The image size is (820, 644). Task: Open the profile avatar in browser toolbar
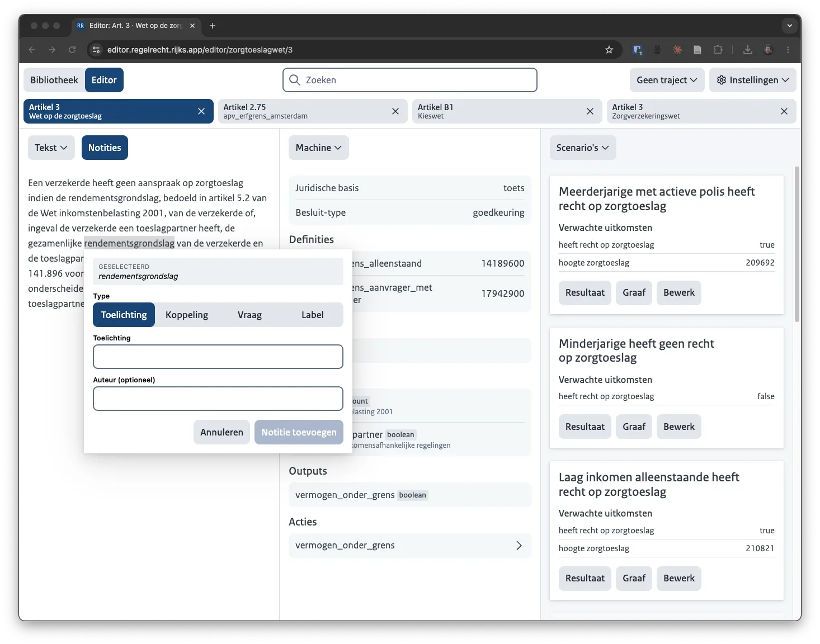pyautogui.click(x=768, y=50)
